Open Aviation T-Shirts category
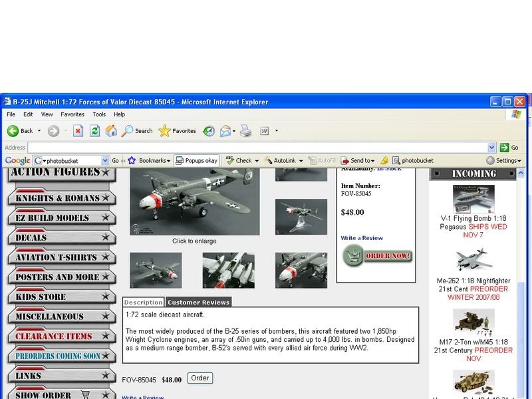This screenshot has height=399, width=532. click(62, 257)
